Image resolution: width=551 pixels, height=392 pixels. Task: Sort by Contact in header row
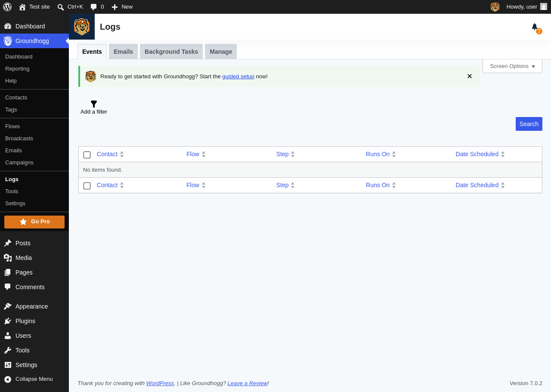coord(110,154)
